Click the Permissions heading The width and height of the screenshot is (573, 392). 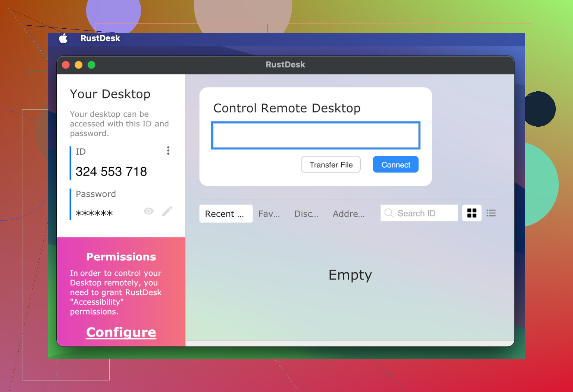click(121, 257)
